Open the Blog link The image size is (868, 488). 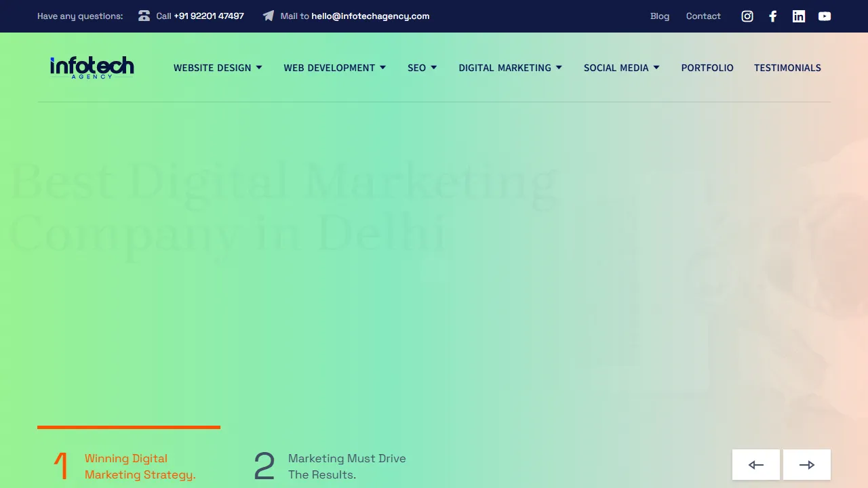[660, 16]
